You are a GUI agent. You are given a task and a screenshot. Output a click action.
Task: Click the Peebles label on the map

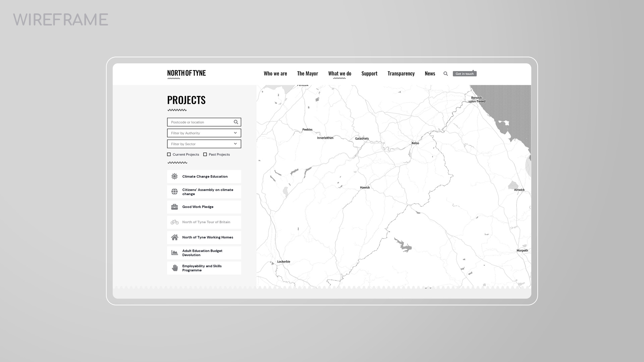click(x=307, y=129)
